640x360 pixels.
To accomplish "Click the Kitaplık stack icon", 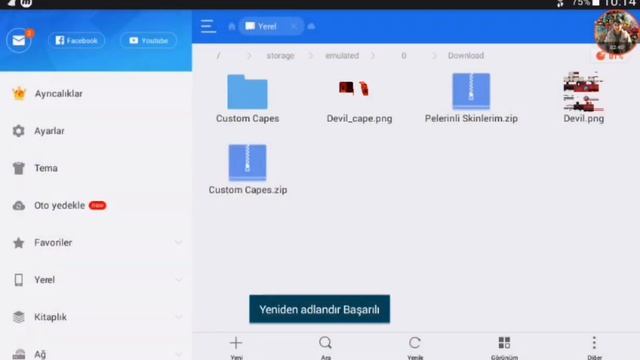I will (18, 317).
